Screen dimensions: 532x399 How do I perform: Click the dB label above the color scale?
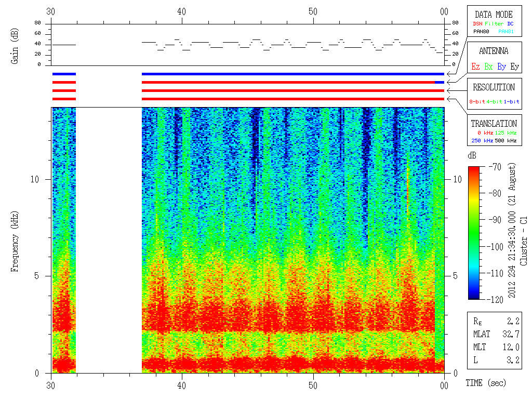[x=472, y=155]
